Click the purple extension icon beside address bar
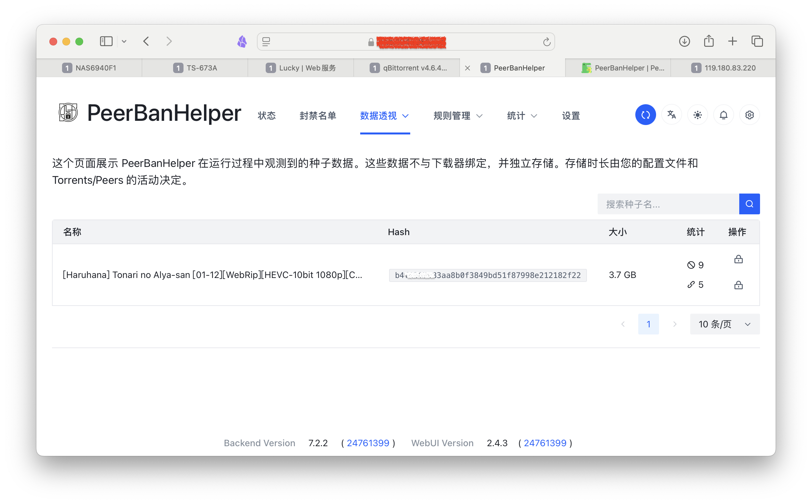Image resolution: width=812 pixels, height=504 pixels. click(242, 42)
